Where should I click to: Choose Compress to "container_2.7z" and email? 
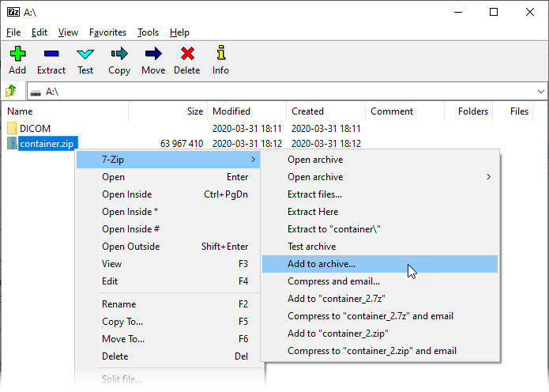click(x=380, y=316)
